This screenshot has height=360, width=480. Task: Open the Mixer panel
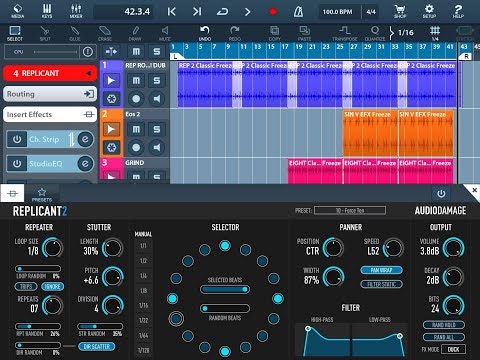point(76,11)
